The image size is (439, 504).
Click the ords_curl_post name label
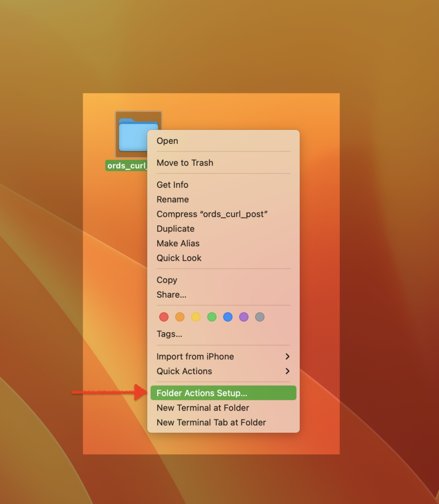pyautogui.click(x=126, y=165)
